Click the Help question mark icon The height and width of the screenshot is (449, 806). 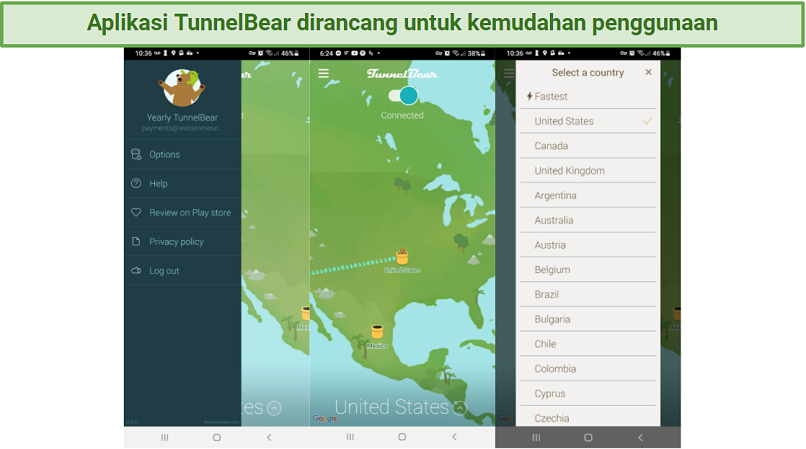[136, 183]
